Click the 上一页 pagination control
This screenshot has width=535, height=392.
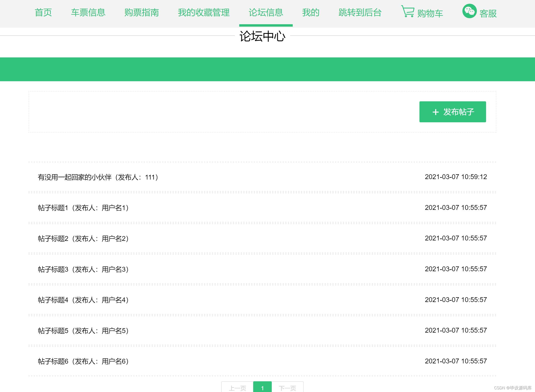pyautogui.click(x=237, y=388)
